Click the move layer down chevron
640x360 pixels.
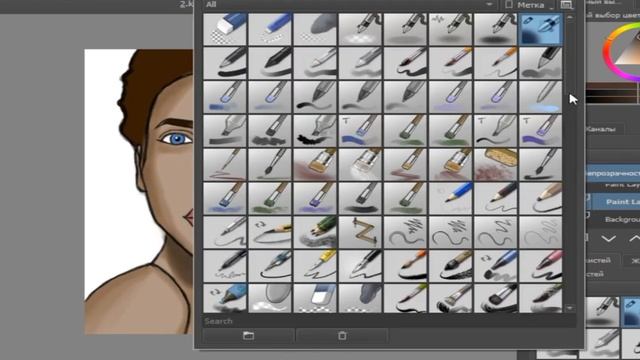pos(608,239)
